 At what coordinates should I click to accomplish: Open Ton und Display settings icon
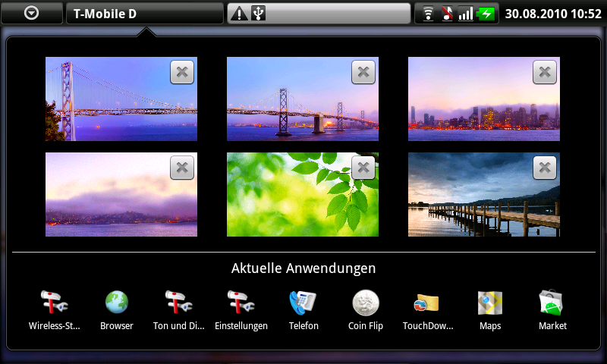tap(179, 304)
